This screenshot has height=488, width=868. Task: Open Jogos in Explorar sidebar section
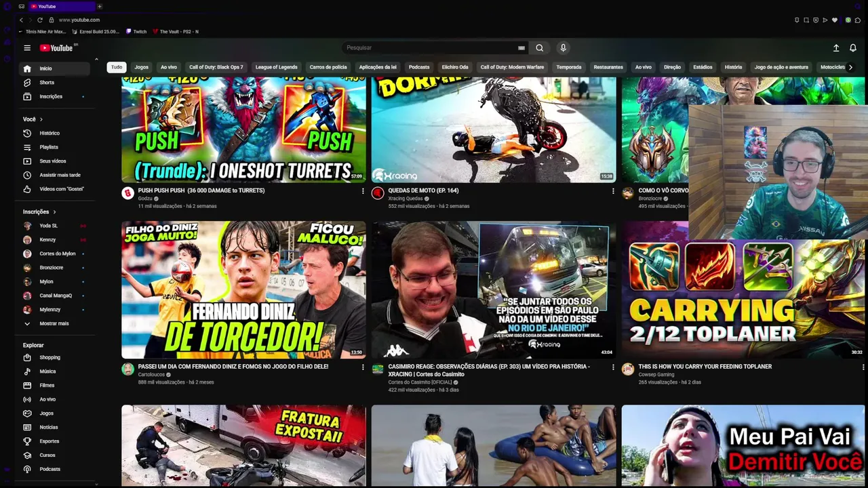tap(54, 413)
